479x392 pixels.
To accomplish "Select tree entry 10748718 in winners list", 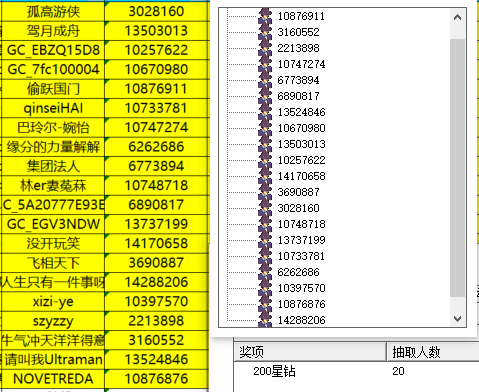I will click(x=301, y=224).
